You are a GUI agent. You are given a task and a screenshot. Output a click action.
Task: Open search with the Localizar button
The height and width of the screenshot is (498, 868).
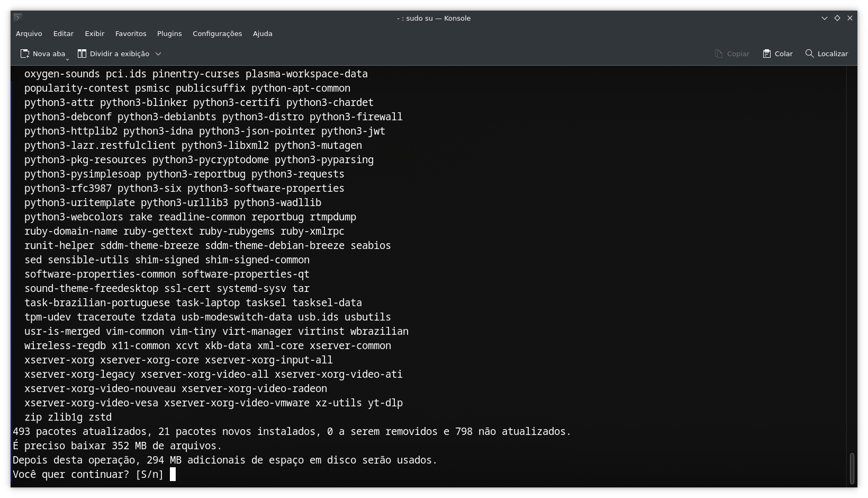(x=826, y=54)
